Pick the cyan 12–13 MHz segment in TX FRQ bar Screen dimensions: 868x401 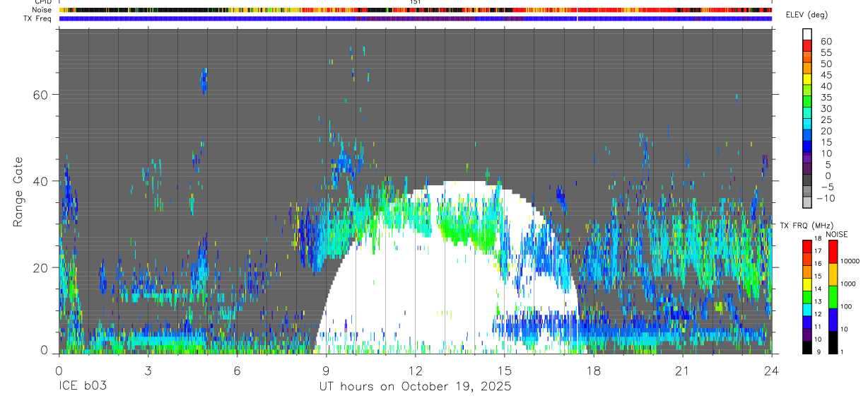(x=807, y=308)
